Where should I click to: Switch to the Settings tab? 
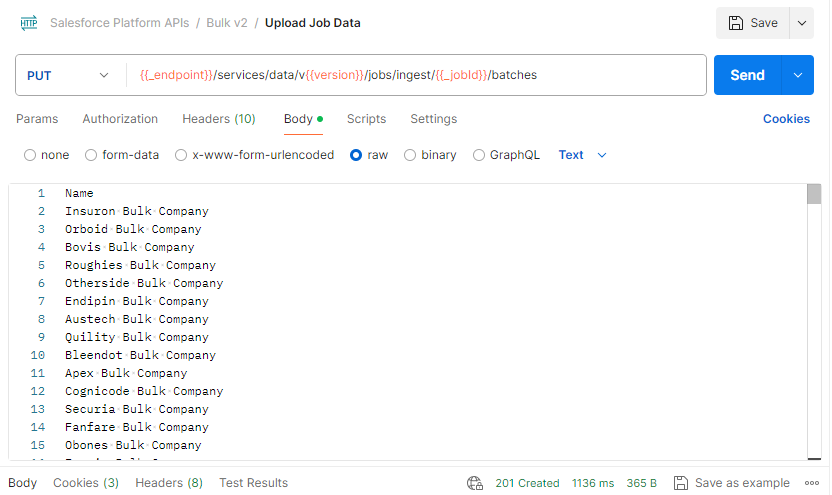434,119
